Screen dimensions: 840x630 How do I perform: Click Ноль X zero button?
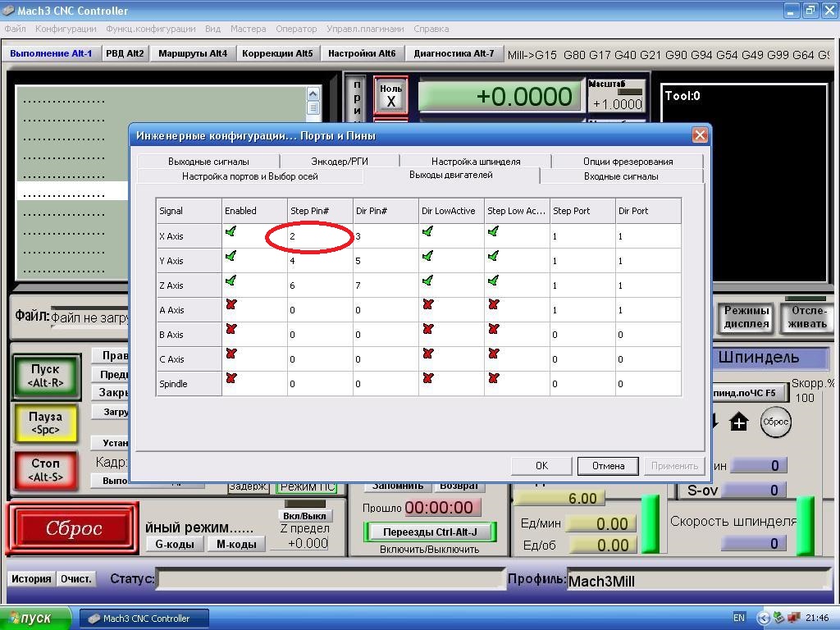[x=390, y=97]
